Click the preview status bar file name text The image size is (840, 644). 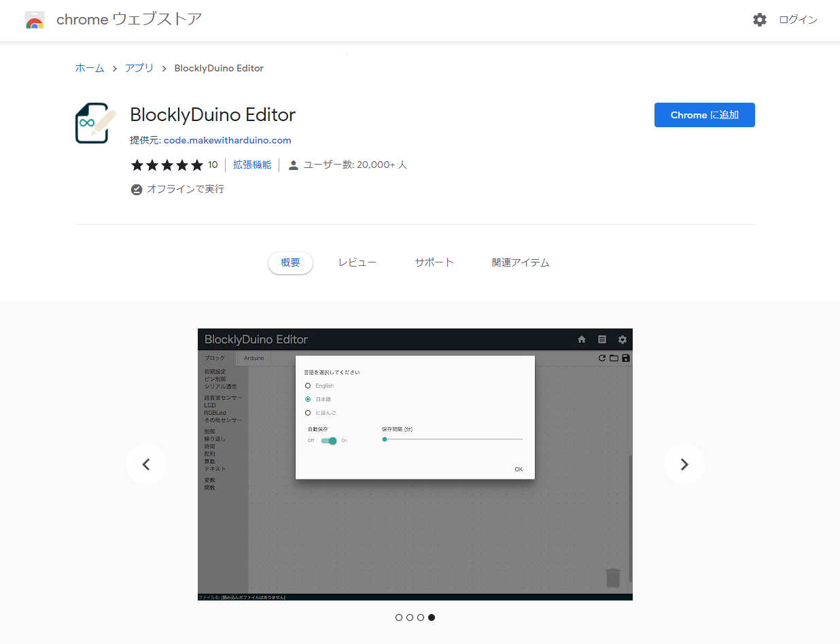click(242, 598)
